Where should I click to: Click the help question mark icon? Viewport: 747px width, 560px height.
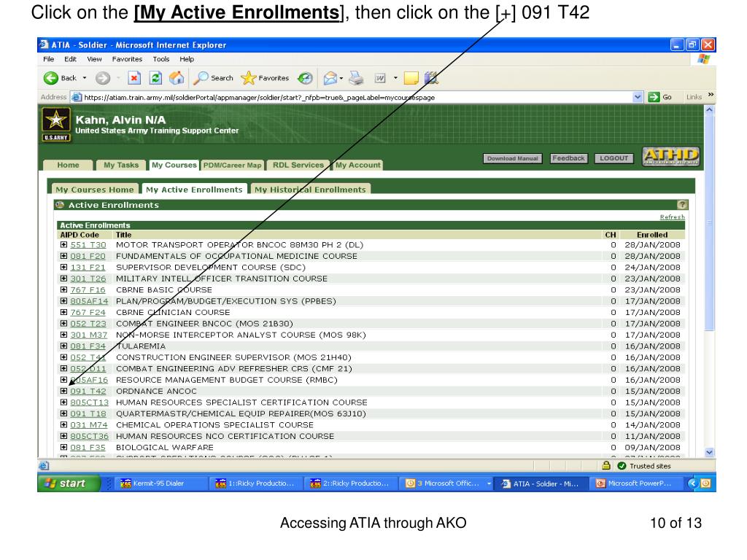(x=682, y=205)
